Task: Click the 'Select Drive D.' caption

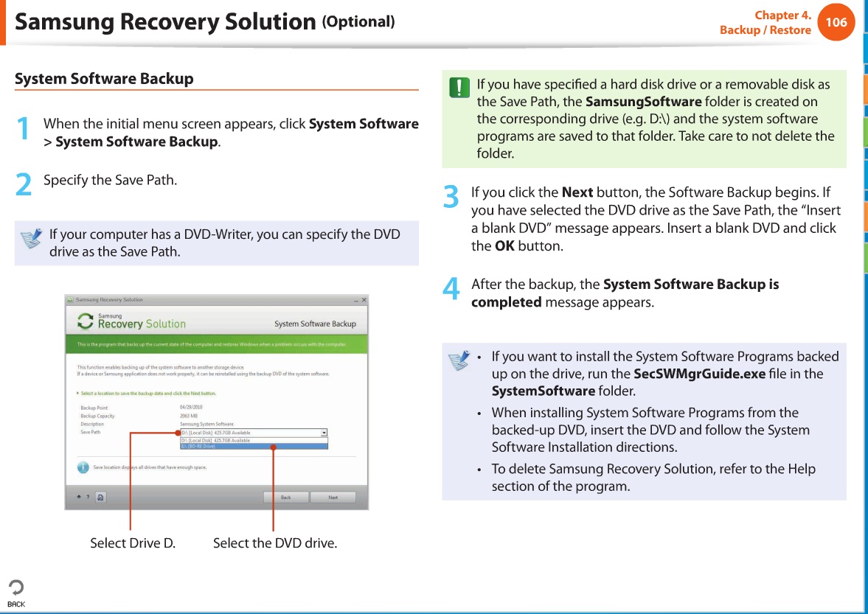Action: (x=133, y=543)
